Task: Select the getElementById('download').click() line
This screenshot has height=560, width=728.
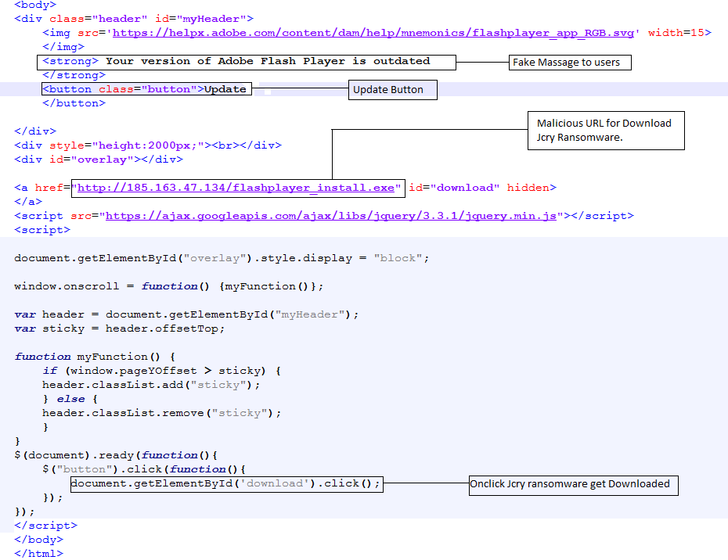Action: [x=225, y=483]
